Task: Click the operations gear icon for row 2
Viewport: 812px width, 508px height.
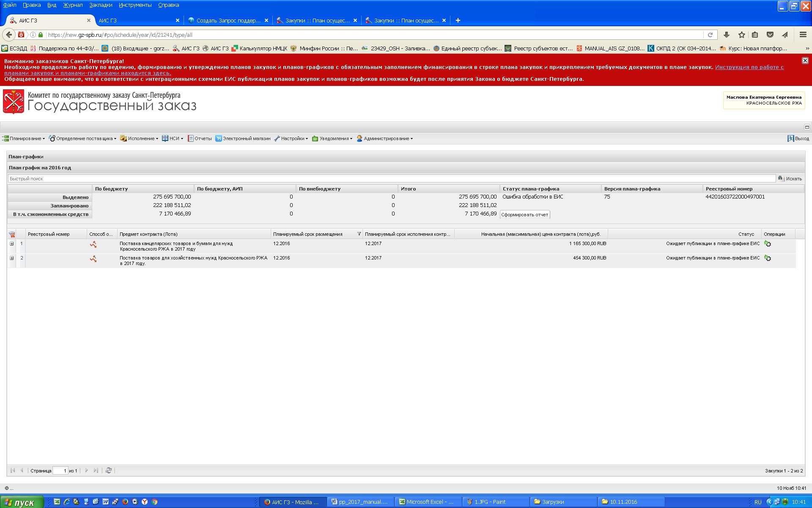Action: coord(768,258)
